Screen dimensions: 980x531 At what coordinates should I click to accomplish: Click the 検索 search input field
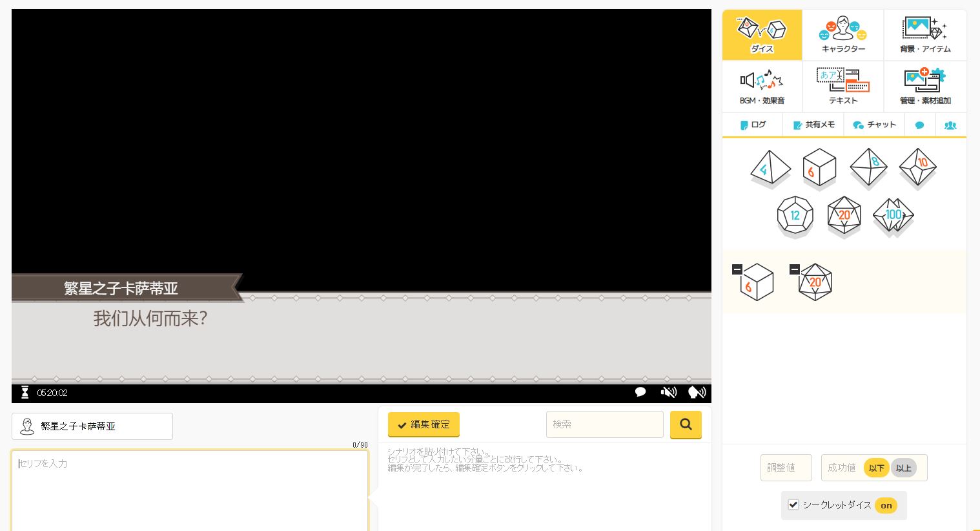[604, 424]
